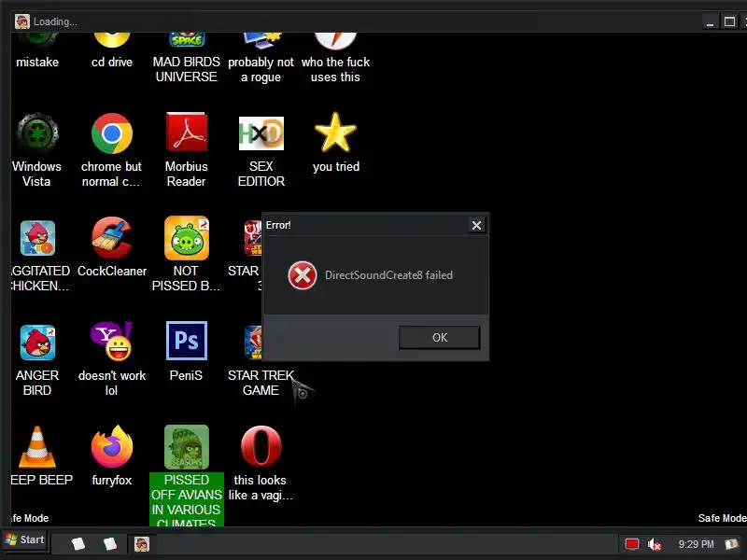Click the 'Error!' dialog title text
The width and height of the screenshot is (747, 560).
278,225
